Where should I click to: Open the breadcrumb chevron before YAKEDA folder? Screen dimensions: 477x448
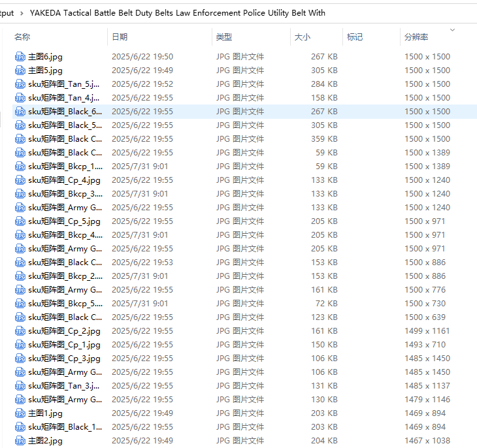(22, 13)
